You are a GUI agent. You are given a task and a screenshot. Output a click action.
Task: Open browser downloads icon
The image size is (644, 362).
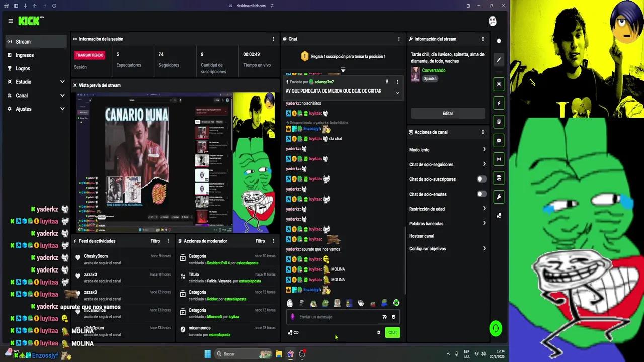click(x=25, y=6)
